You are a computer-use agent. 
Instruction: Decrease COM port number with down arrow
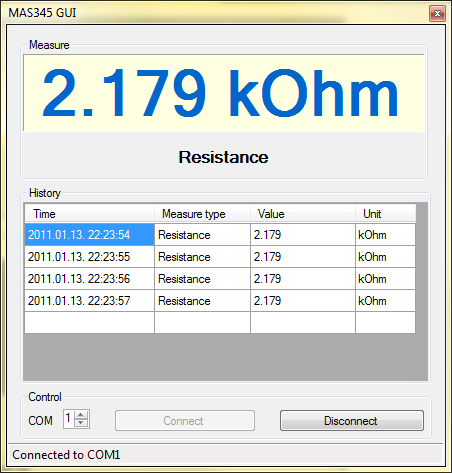pos(81,423)
